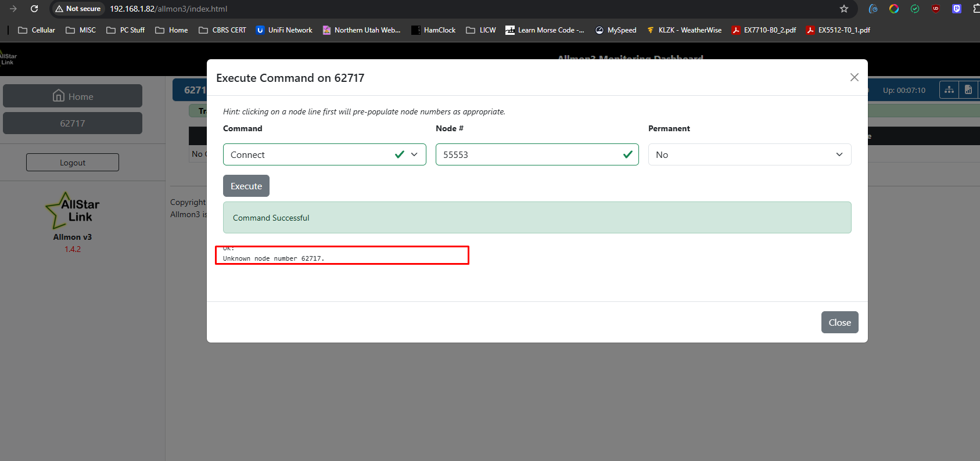Click the browser address bar URL

[x=168, y=9]
